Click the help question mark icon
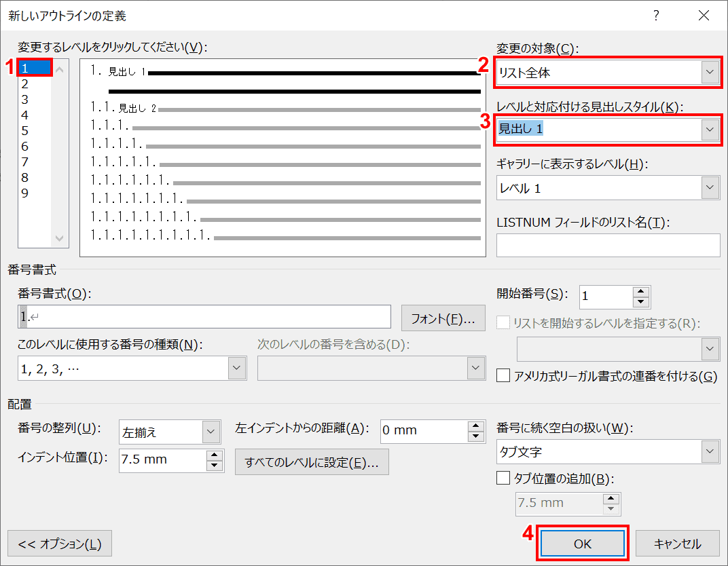 pyautogui.click(x=656, y=16)
